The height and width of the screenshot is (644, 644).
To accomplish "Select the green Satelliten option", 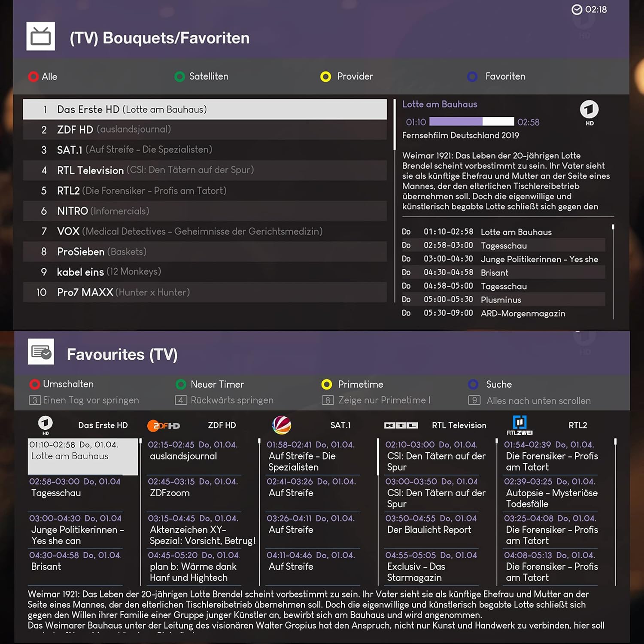I will tap(202, 76).
